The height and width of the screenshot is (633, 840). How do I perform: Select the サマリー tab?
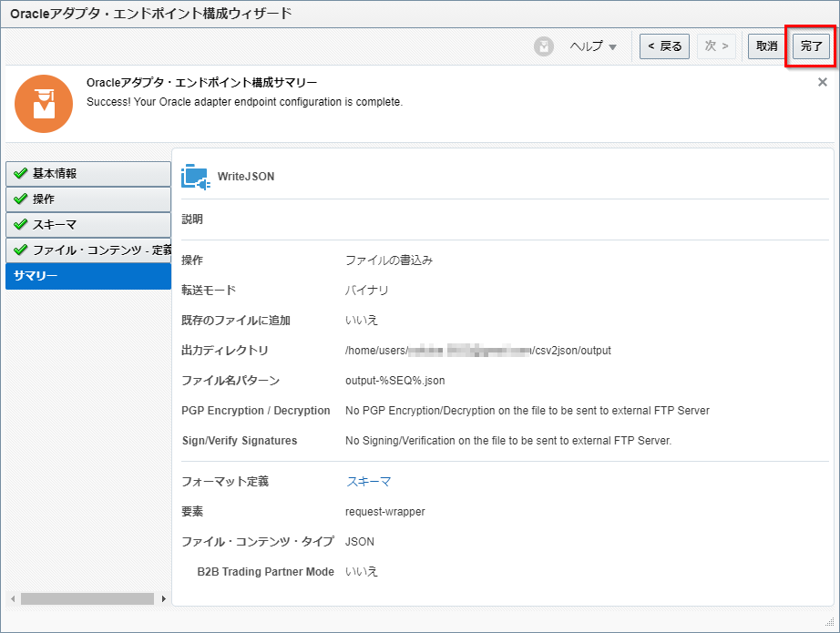click(x=87, y=276)
